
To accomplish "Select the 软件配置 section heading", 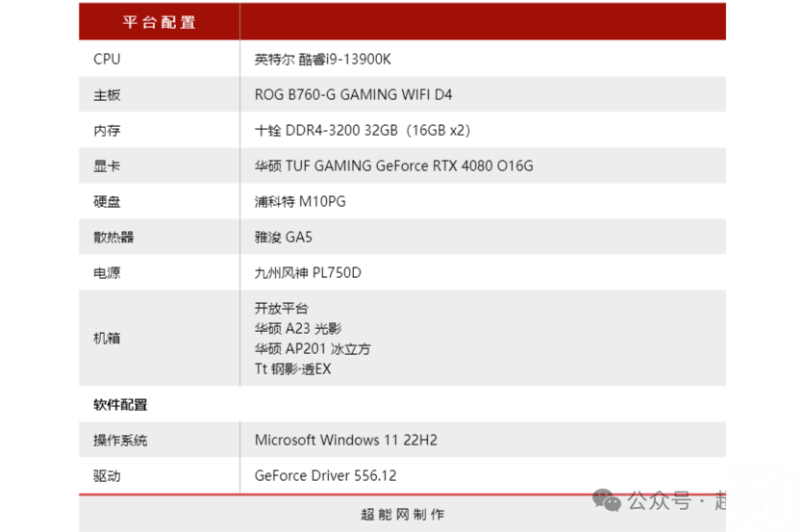I will (120, 405).
